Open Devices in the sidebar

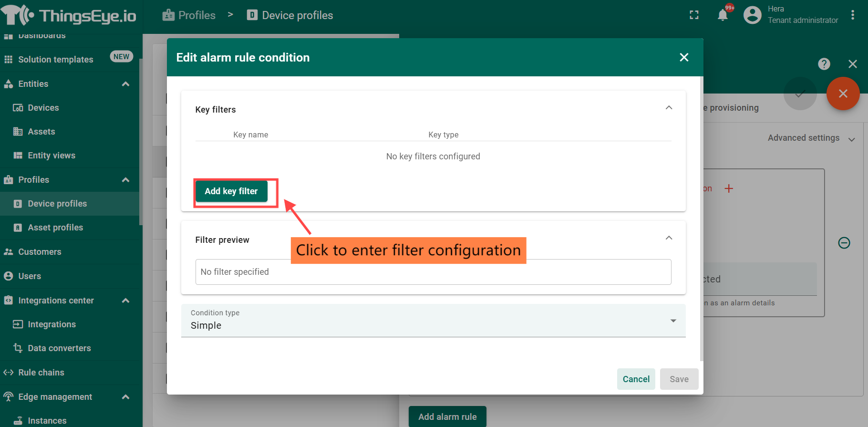tap(43, 108)
